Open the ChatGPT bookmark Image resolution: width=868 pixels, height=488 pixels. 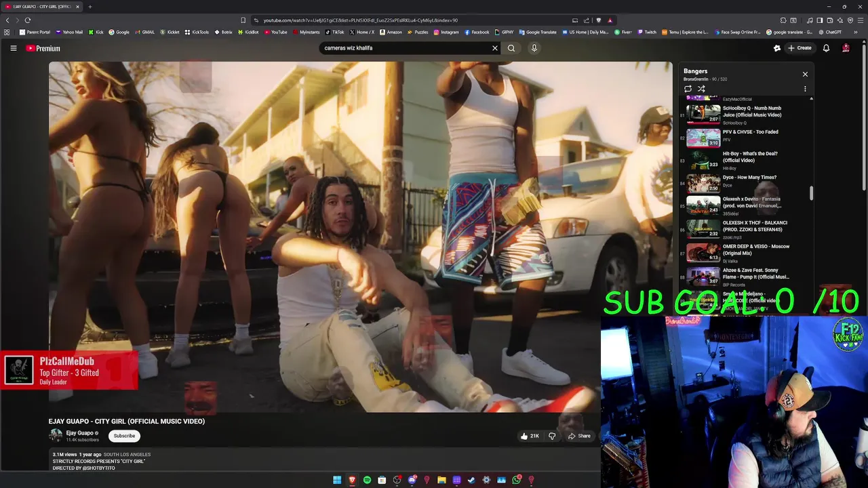coord(830,32)
